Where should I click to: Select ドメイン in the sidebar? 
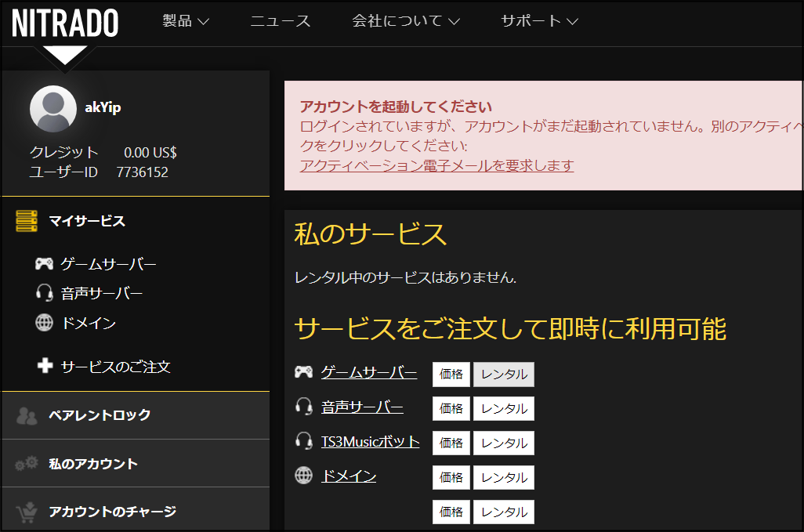point(89,322)
